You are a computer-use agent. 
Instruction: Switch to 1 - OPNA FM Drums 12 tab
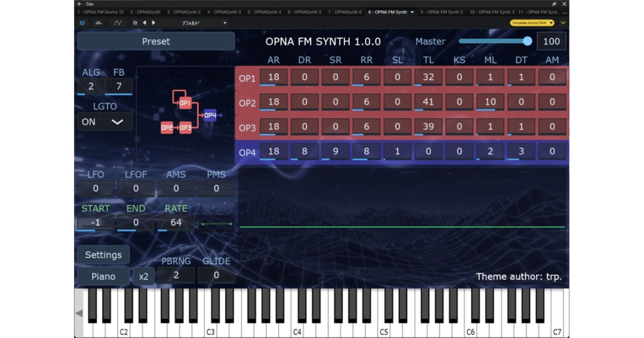100,13
